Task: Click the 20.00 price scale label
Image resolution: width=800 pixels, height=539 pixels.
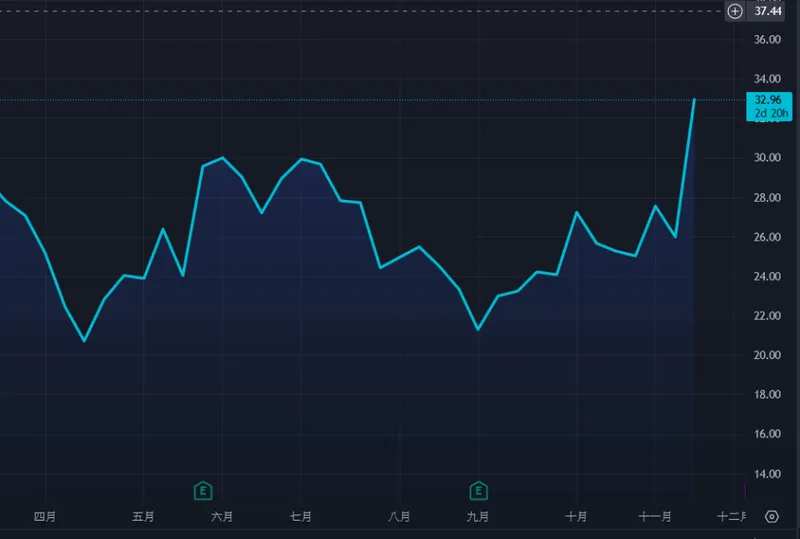Action: (x=767, y=355)
